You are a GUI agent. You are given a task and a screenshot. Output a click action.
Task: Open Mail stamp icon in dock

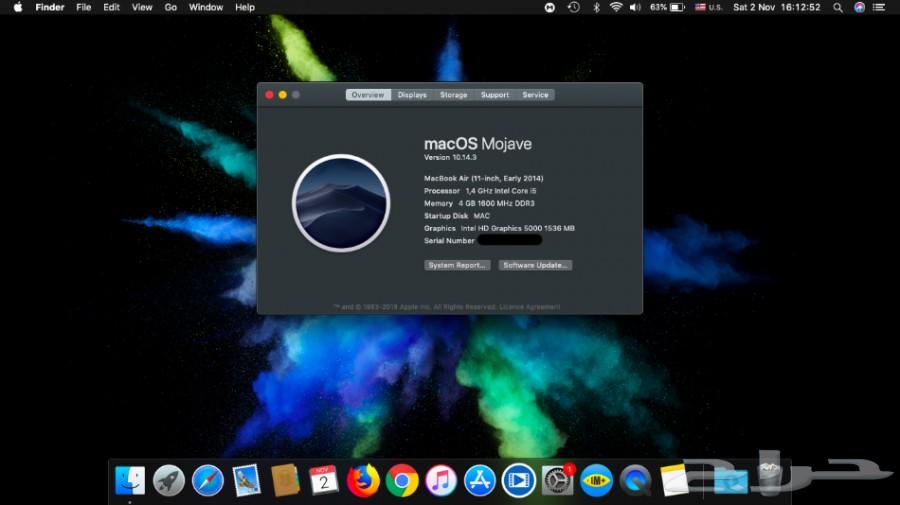[x=247, y=480]
